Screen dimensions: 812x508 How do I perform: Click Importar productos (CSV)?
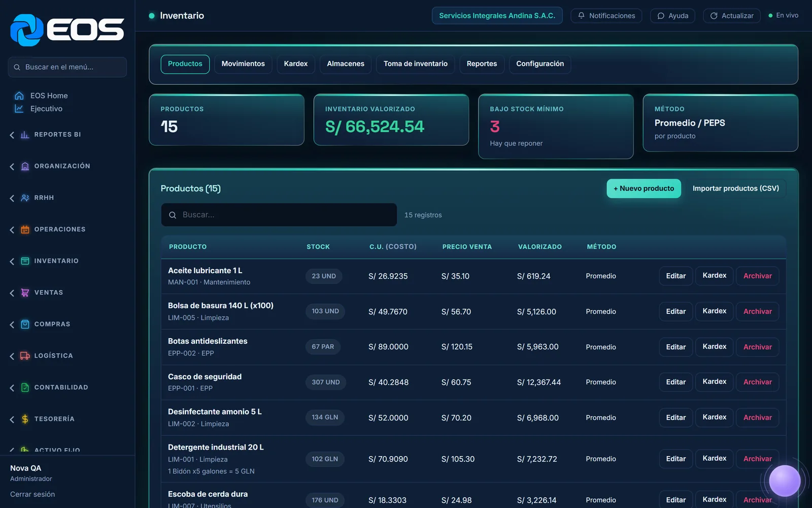pos(736,188)
